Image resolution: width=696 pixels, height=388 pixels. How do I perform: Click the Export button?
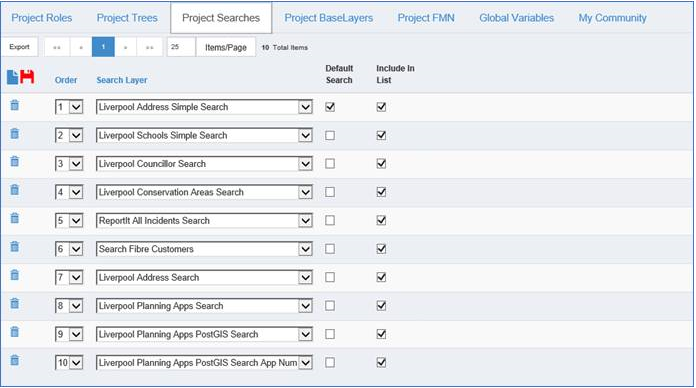pyautogui.click(x=19, y=47)
